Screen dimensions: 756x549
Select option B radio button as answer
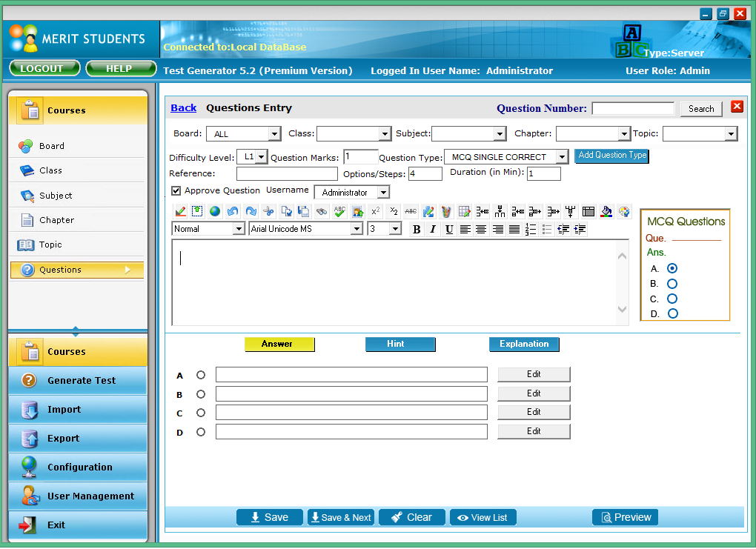click(x=201, y=394)
